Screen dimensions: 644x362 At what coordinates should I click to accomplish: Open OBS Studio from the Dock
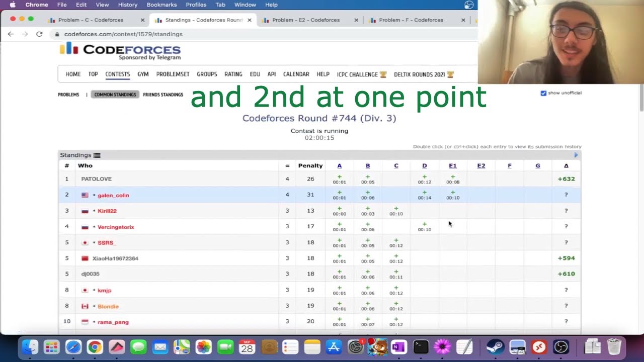(560, 347)
